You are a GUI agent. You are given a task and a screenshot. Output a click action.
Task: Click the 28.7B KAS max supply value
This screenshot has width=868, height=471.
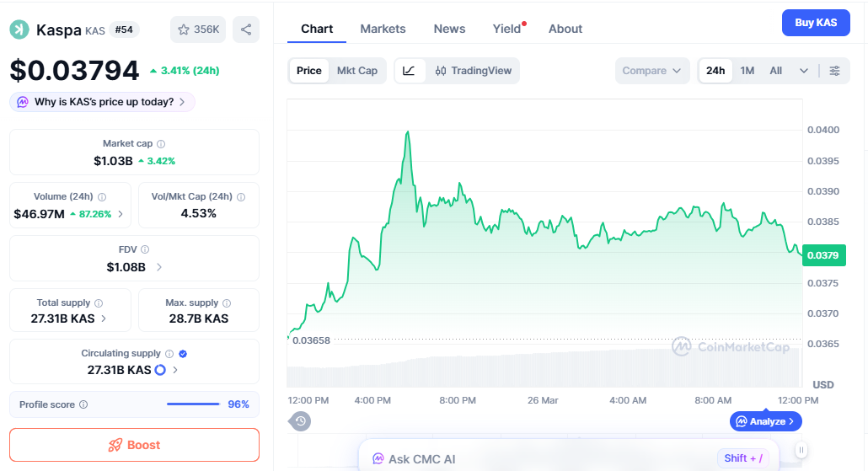199,318
